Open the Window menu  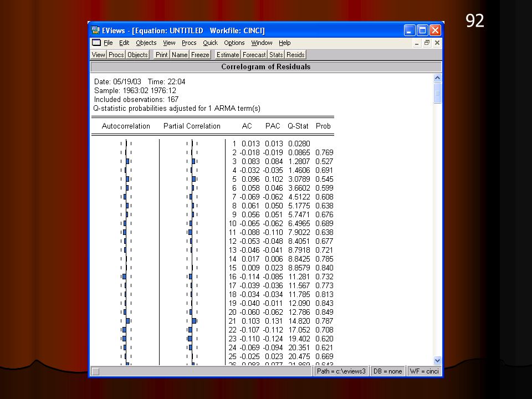[x=262, y=43]
